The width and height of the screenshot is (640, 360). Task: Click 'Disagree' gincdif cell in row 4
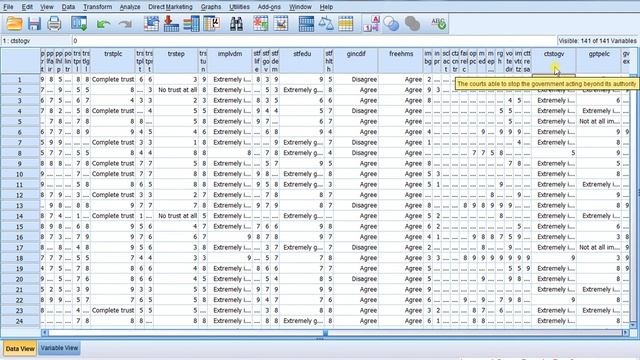pos(356,111)
